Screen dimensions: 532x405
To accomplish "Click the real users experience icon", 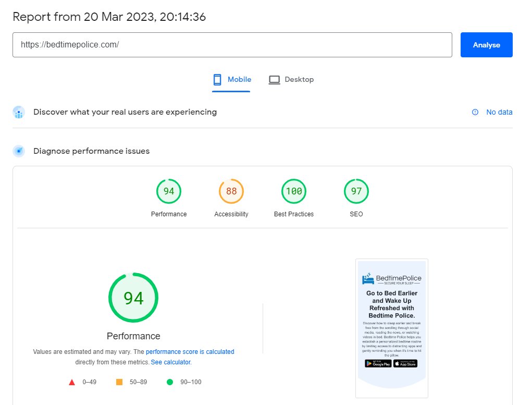I will (x=19, y=113).
